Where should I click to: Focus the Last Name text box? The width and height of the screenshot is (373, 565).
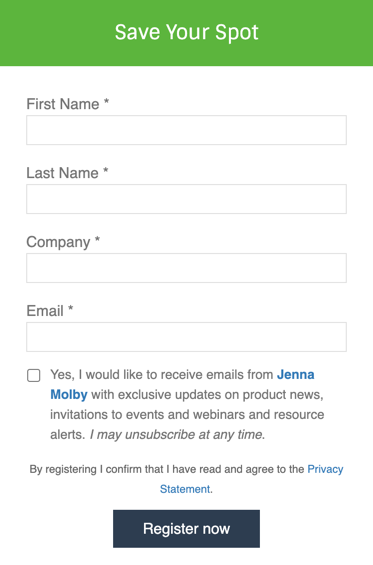click(x=186, y=199)
